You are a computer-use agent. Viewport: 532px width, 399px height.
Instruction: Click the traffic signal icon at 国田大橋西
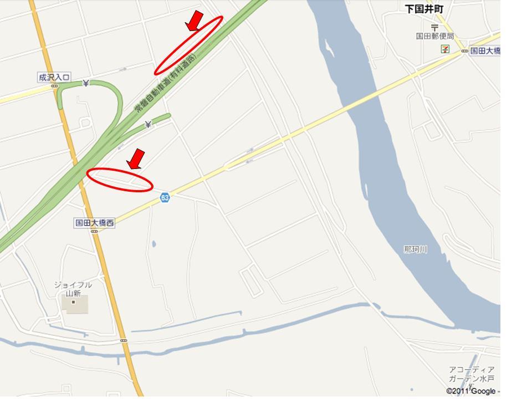(94, 232)
